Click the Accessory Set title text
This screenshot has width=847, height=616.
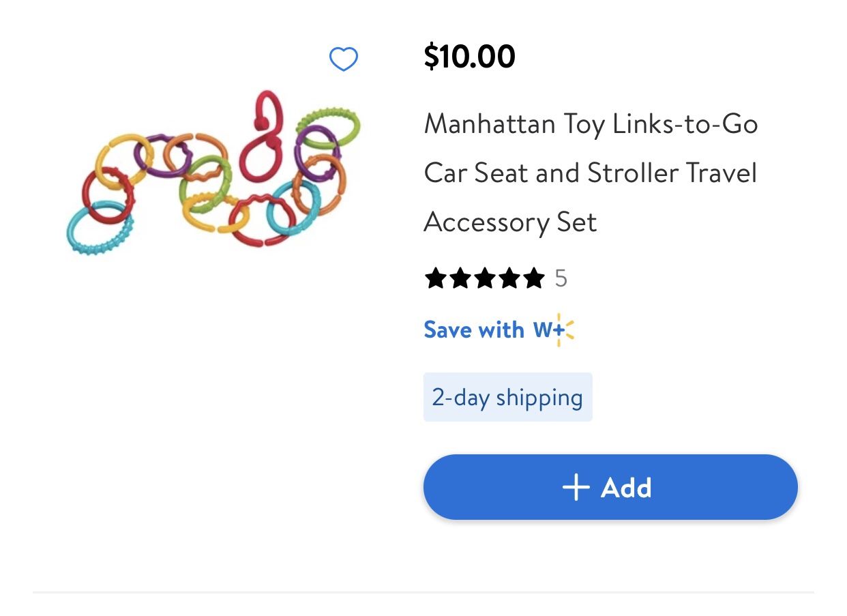[510, 222]
